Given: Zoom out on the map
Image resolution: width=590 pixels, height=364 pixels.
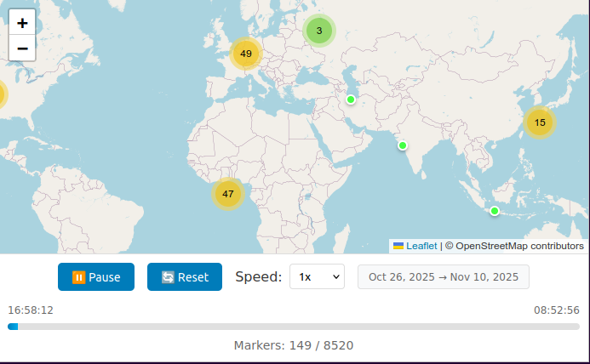Looking at the screenshot, I should point(22,48).
